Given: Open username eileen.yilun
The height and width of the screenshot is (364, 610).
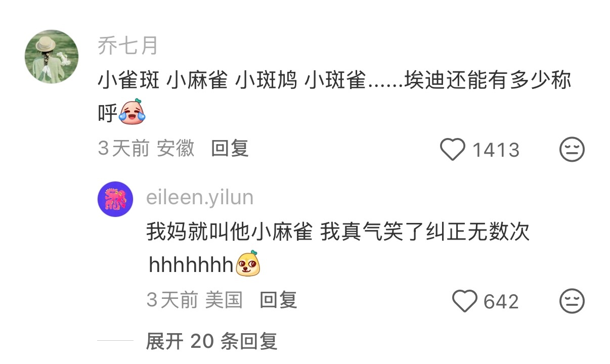Looking at the screenshot, I should pos(200,197).
